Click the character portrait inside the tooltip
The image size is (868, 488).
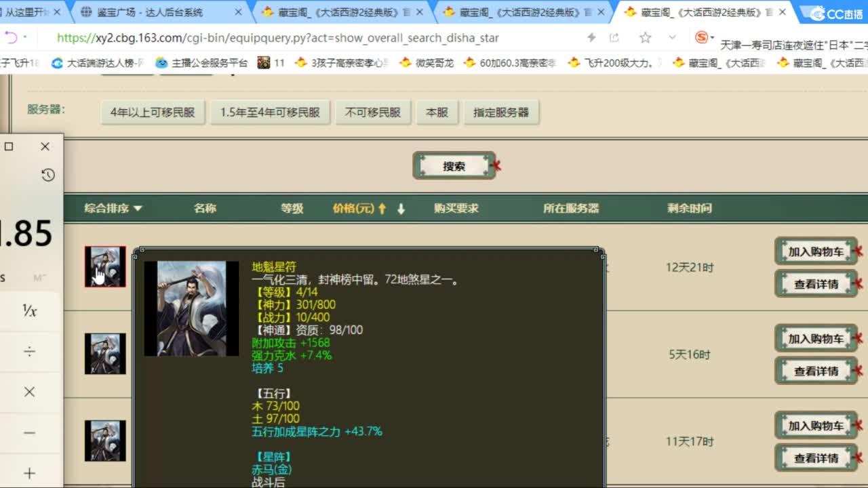click(192, 308)
